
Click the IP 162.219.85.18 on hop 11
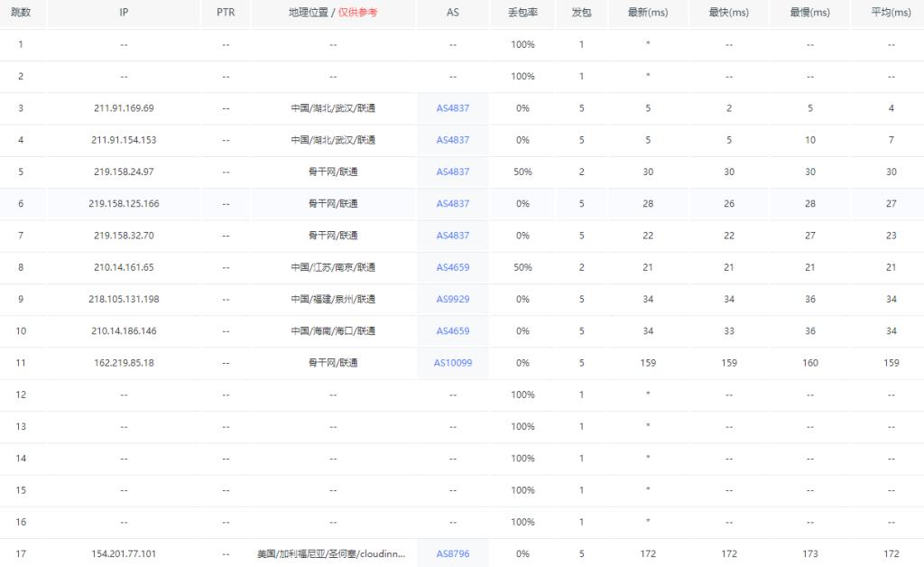click(x=123, y=363)
